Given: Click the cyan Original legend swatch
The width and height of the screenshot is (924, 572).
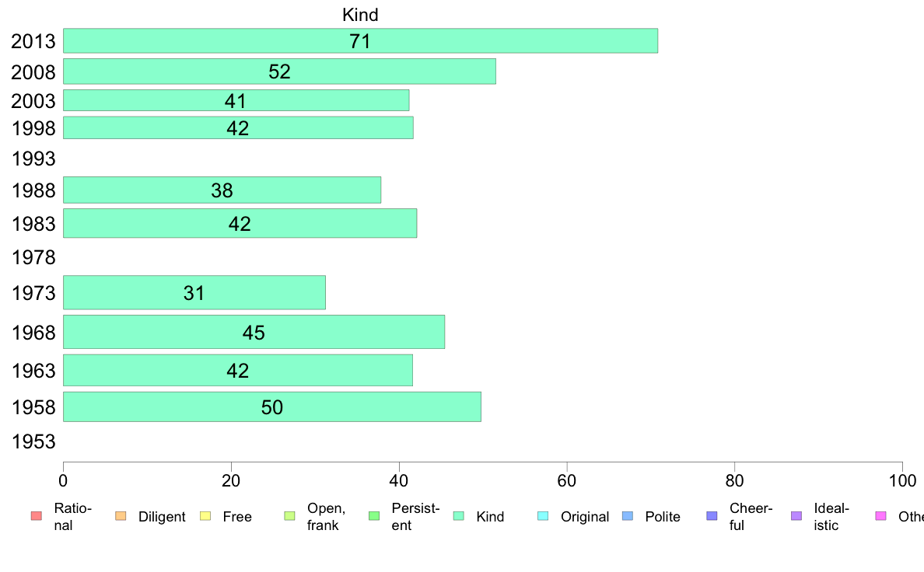Looking at the screenshot, I should pyautogui.click(x=543, y=516).
